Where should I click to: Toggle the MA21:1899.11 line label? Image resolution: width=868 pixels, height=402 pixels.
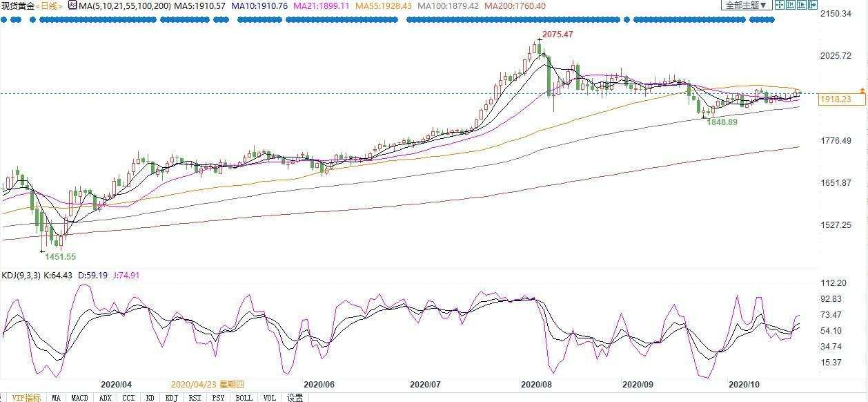(x=321, y=6)
